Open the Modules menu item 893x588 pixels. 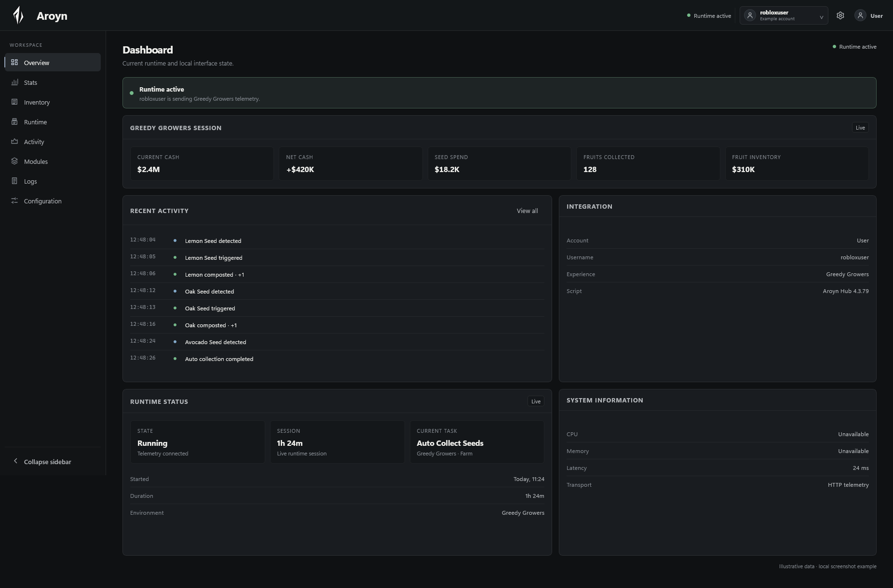point(53,161)
